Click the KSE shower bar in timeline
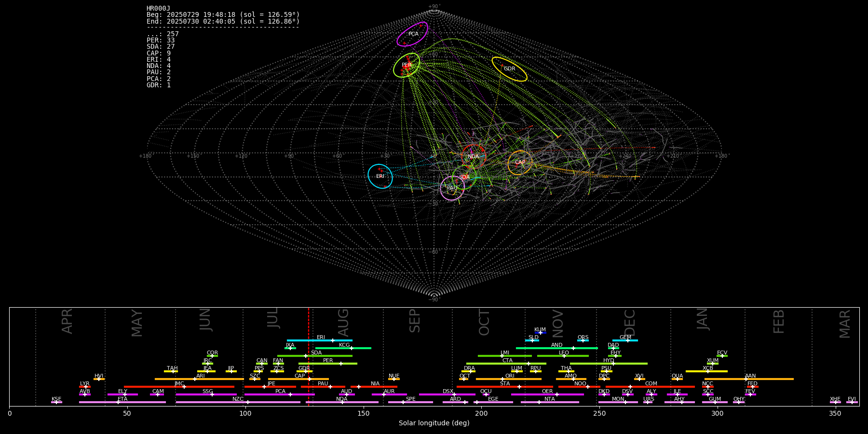 tap(56, 402)
